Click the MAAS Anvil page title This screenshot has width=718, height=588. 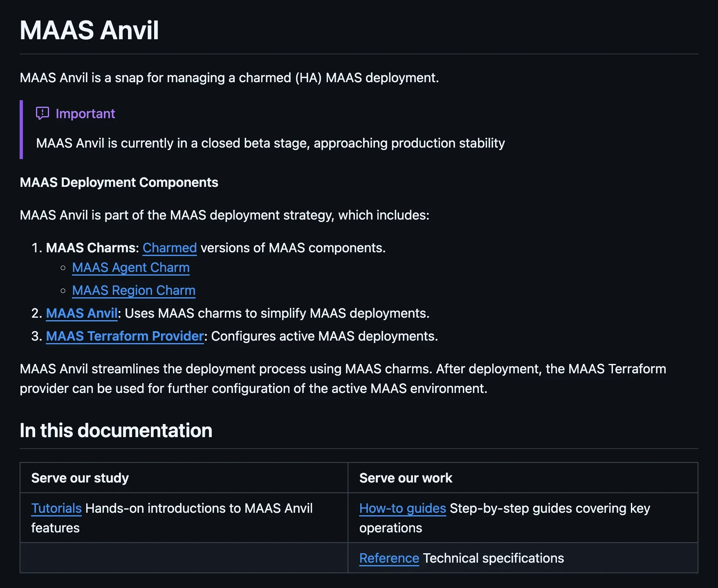(x=90, y=30)
